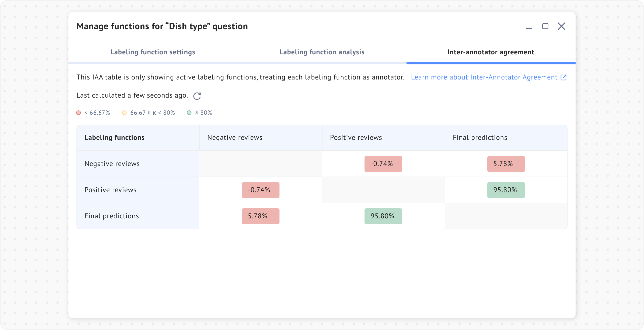Click -0.74% badge in Negative reviews row
Screen dimensions: 644x330
coord(383,164)
